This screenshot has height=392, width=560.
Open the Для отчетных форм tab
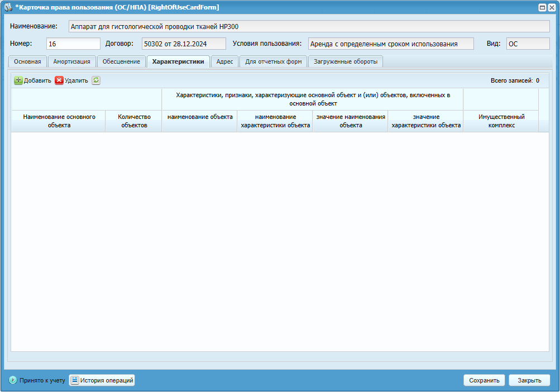pyautogui.click(x=274, y=61)
